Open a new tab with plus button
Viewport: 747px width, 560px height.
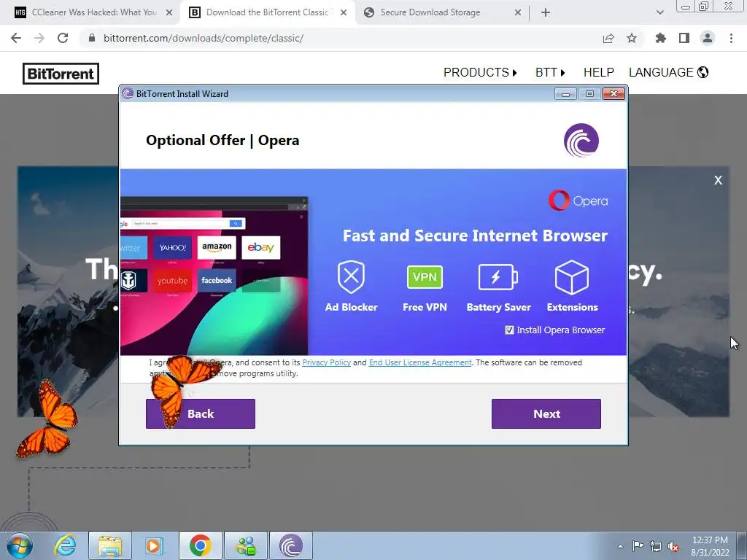pos(546,13)
